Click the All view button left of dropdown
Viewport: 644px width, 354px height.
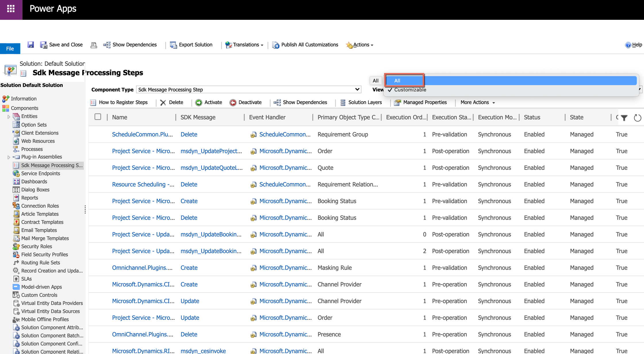[x=375, y=81]
